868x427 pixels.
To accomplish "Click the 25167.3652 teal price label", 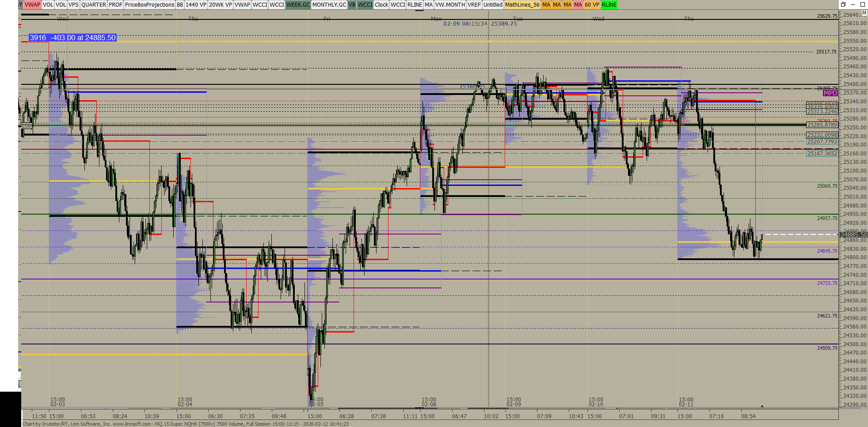I will pyautogui.click(x=822, y=154).
